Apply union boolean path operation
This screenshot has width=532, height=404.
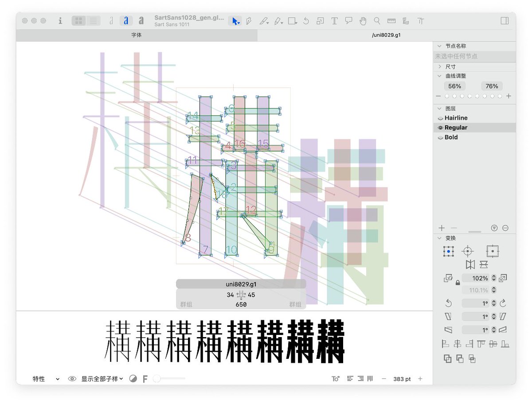pyautogui.click(x=447, y=359)
